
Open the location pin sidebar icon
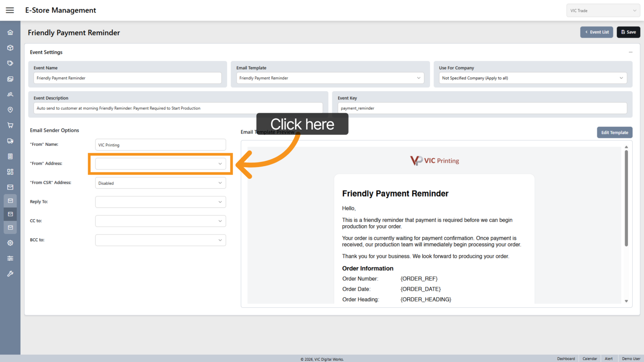pyautogui.click(x=10, y=110)
